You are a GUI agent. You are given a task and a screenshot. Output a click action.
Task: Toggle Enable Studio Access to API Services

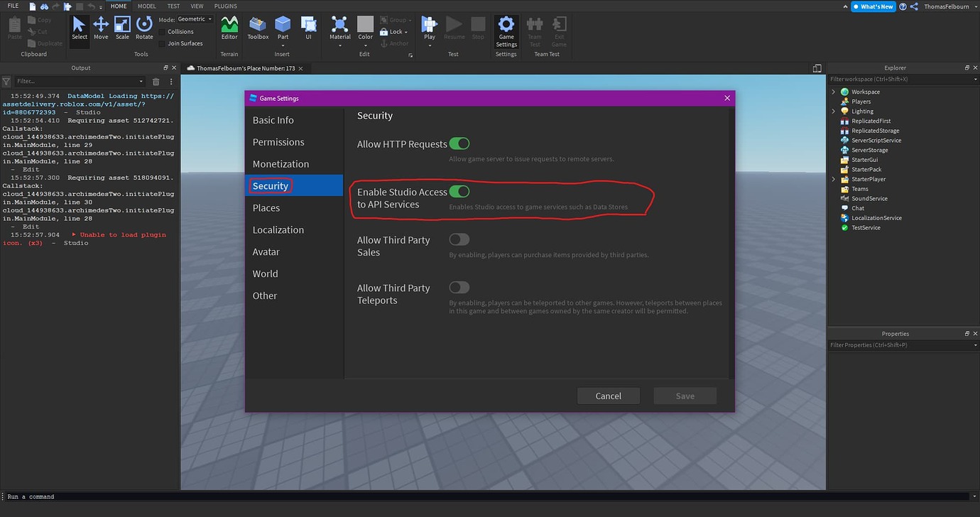pyautogui.click(x=459, y=192)
